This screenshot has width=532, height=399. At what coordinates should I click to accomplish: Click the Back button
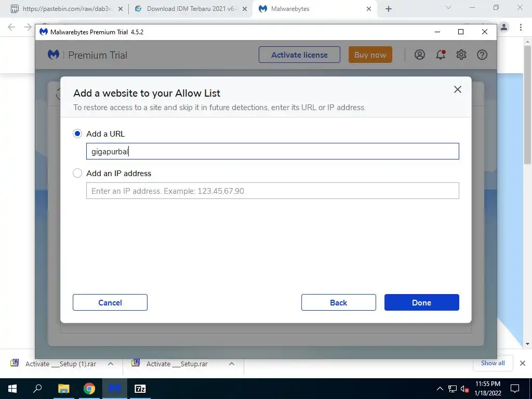click(339, 302)
